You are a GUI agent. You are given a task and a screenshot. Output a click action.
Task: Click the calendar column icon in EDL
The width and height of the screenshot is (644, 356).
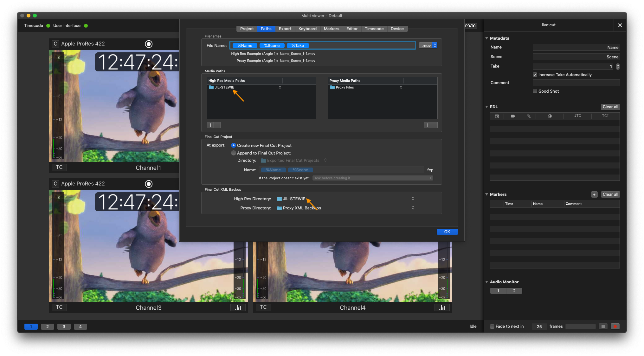pos(497,116)
